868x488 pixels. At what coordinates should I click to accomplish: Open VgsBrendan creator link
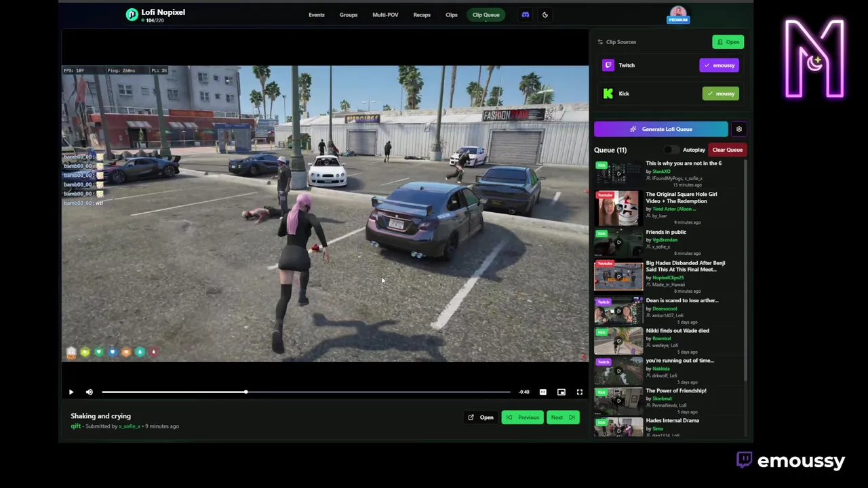665,240
